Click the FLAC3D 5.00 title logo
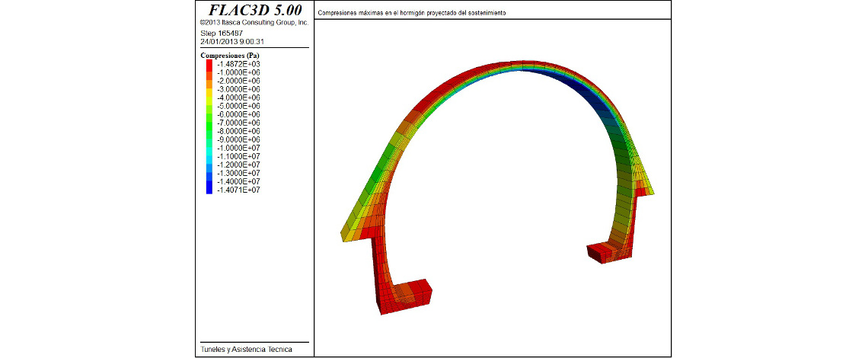The width and height of the screenshot is (868, 358). coord(254,10)
